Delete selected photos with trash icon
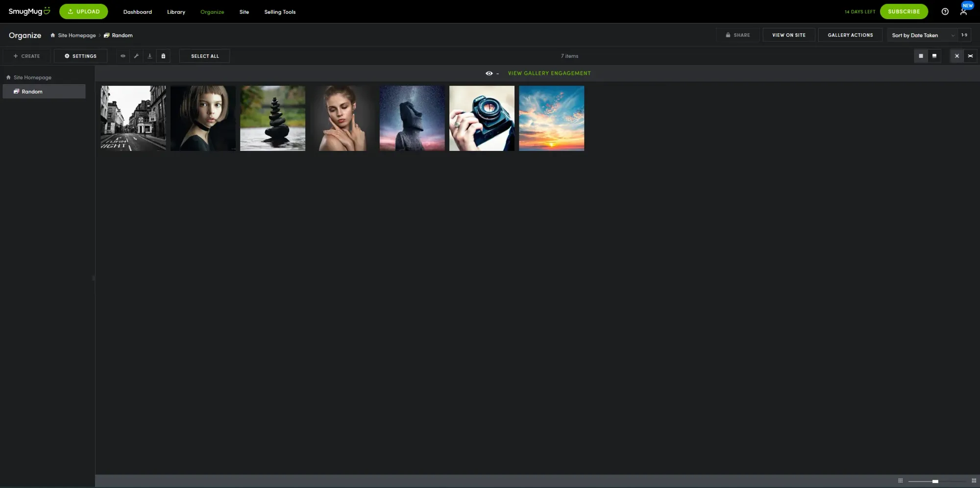980x488 pixels. [163, 56]
